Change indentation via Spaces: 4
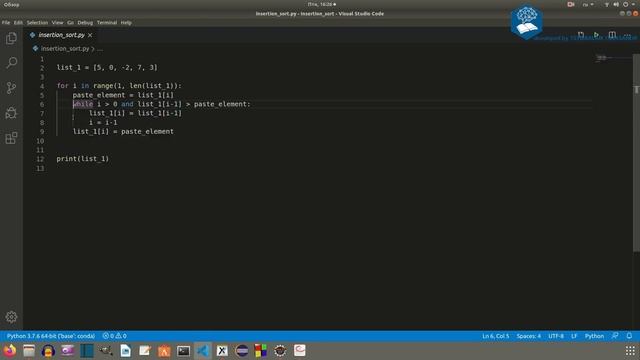Viewport: 640px width, 360px height. coord(528,336)
